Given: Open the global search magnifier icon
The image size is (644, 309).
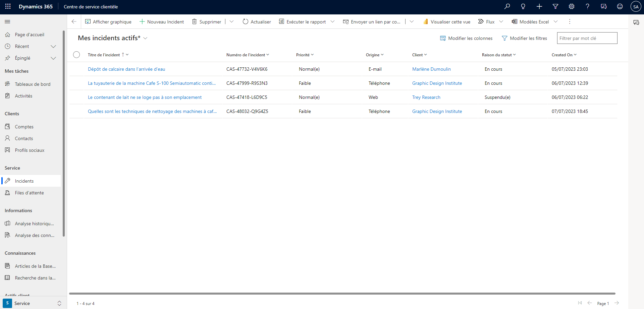Looking at the screenshot, I should point(507,6).
